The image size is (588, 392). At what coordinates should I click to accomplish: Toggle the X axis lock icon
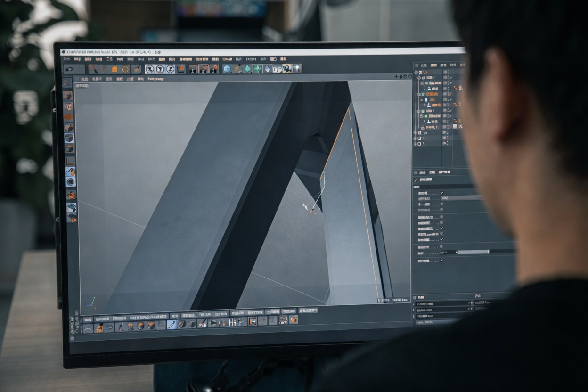(x=149, y=69)
